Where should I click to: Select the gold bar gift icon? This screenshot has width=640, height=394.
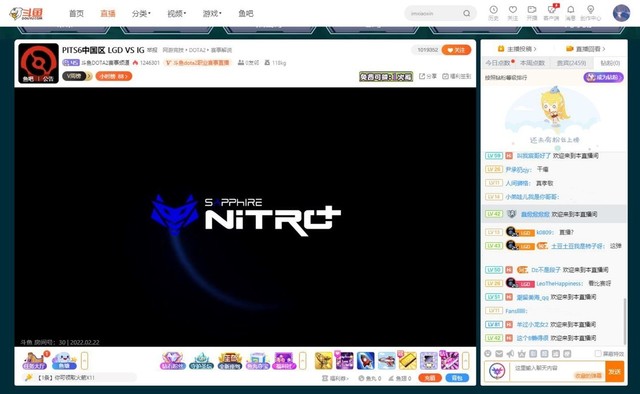pos(408,361)
